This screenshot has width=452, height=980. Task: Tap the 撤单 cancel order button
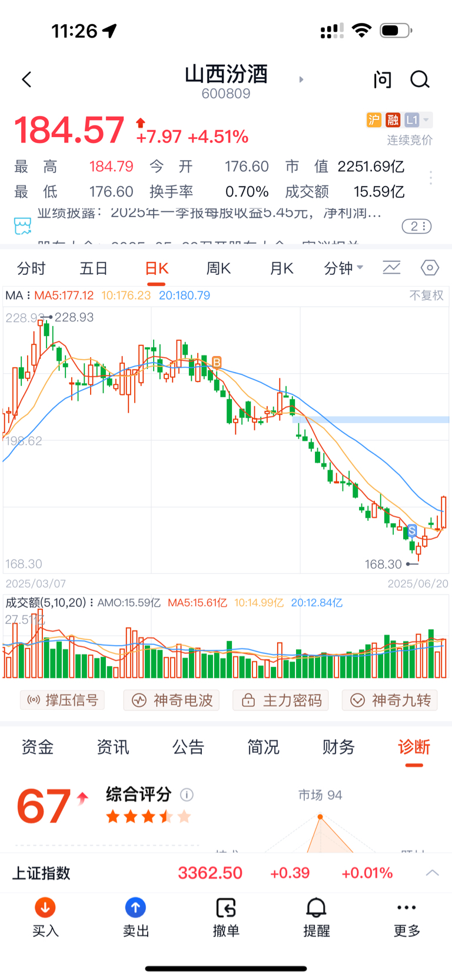(x=226, y=918)
